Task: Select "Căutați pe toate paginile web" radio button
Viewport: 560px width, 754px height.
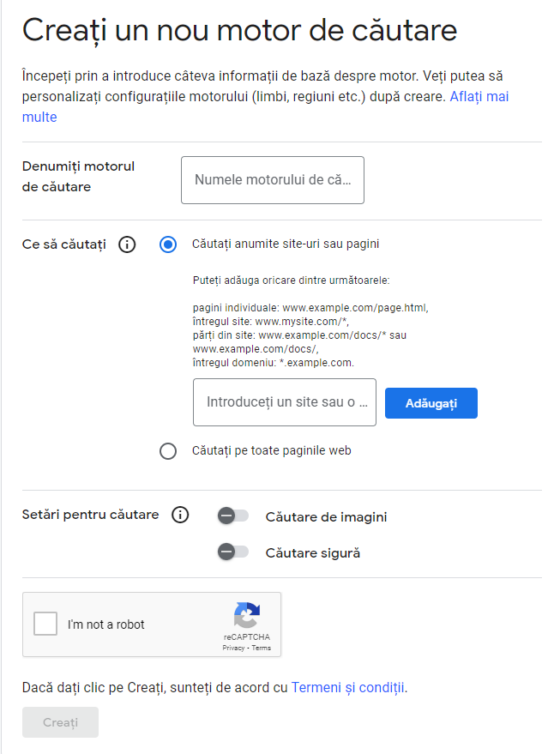Action: pyautogui.click(x=168, y=451)
